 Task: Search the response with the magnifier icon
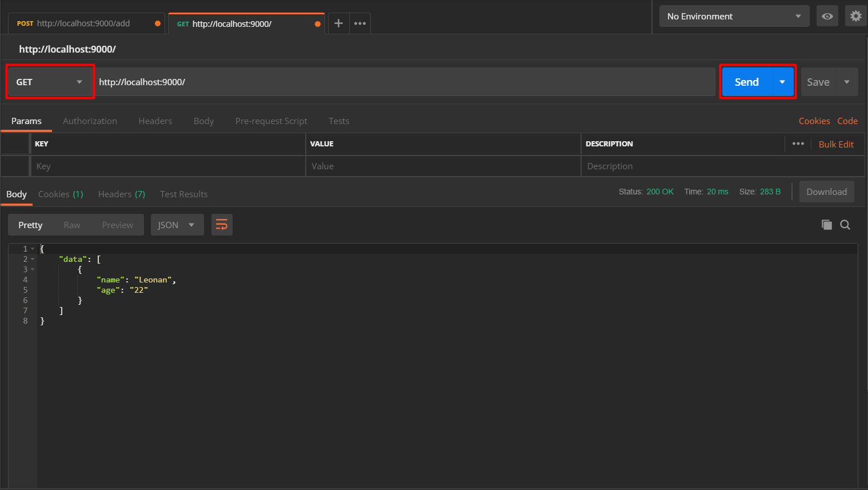(845, 225)
